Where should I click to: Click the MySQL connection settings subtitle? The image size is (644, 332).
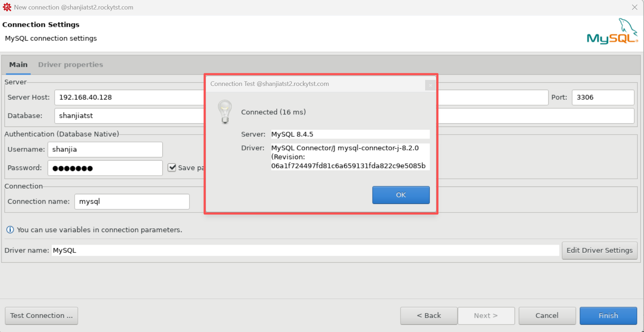51,38
